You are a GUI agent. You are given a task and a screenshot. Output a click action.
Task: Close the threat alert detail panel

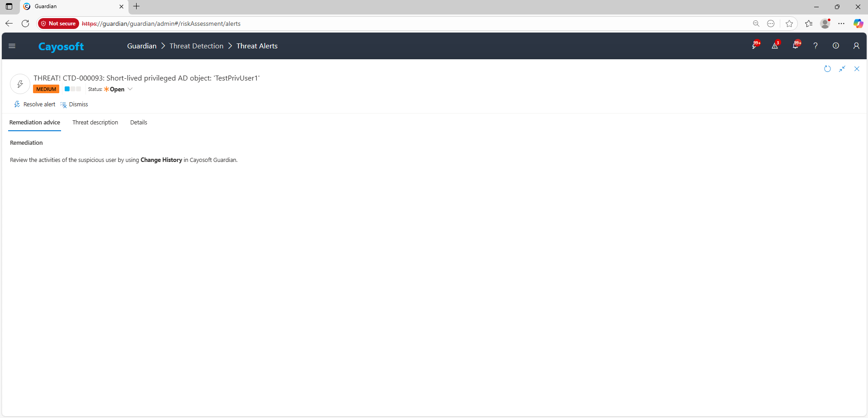857,69
